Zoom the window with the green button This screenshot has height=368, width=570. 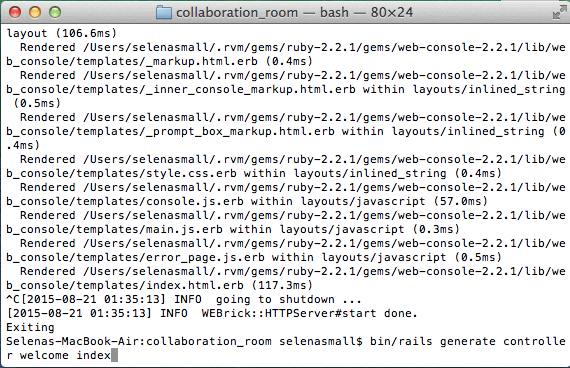point(55,12)
